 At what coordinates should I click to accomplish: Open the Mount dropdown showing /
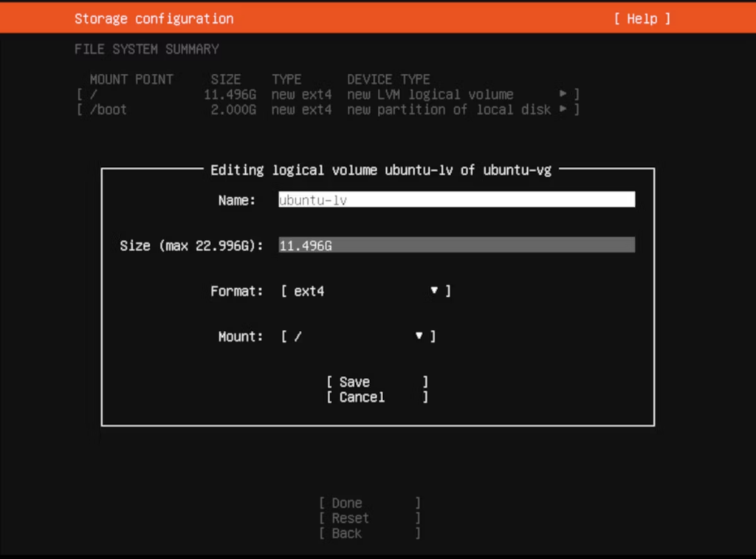click(358, 336)
